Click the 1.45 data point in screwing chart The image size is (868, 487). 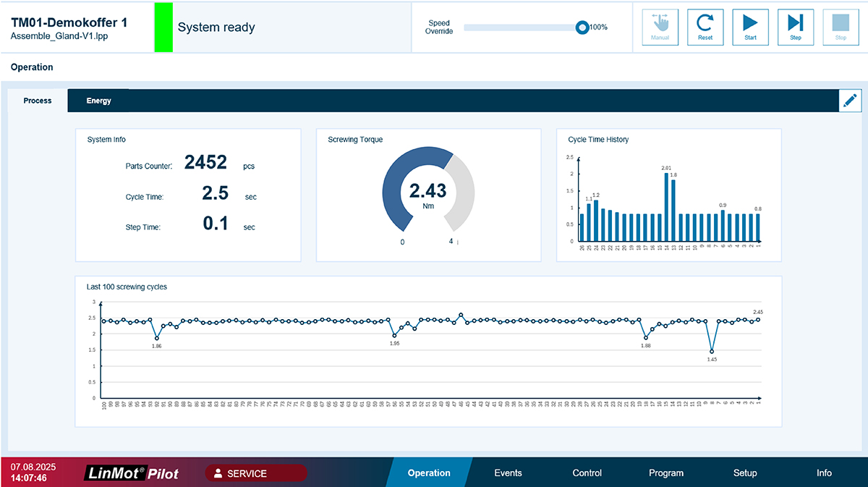point(712,352)
